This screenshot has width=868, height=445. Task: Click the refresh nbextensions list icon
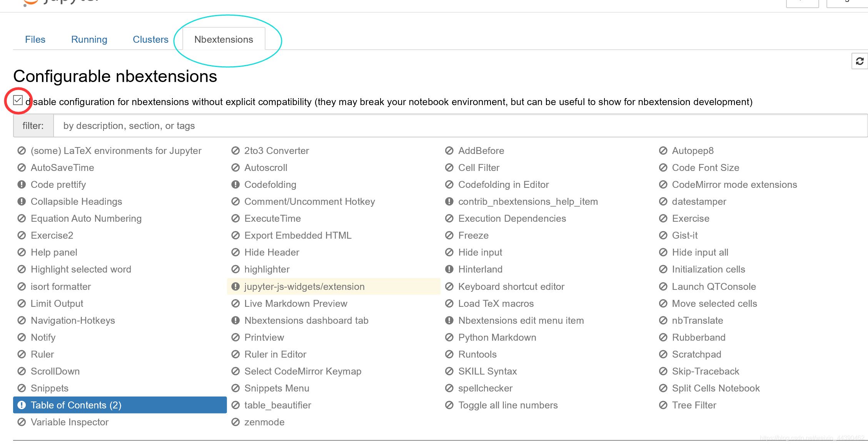click(x=860, y=61)
